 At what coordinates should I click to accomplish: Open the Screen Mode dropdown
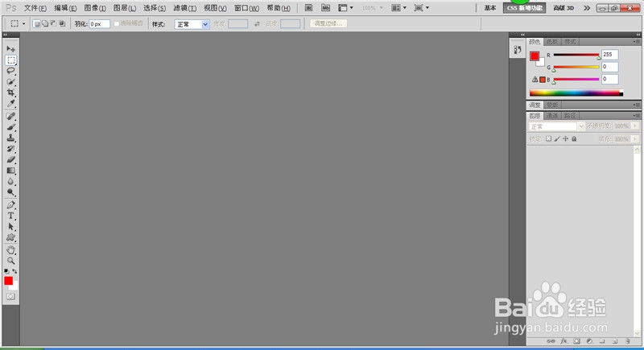pyautogui.click(x=421, y=8)
